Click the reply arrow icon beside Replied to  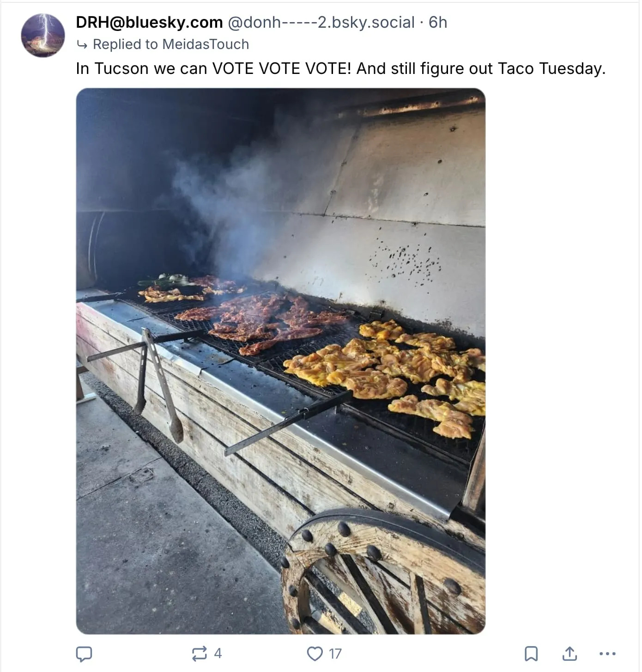click(82, 45)
